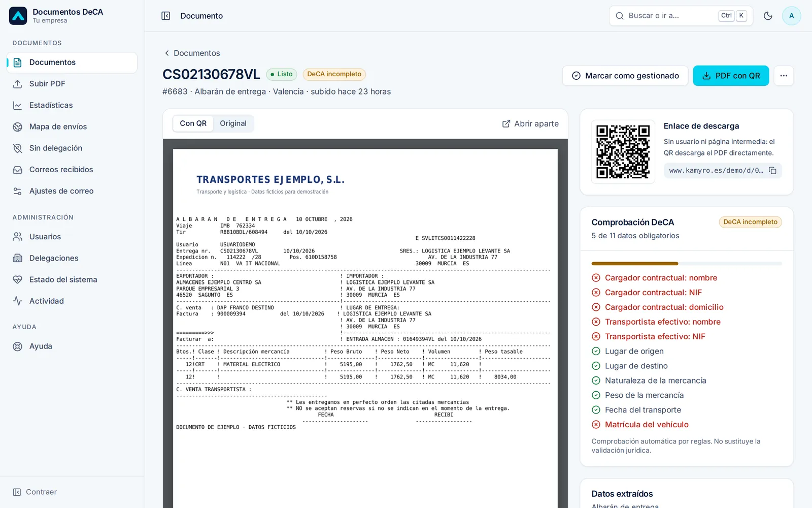The width and height of the screenshot is (812, 508).
Task: Open Ayuda help page
Action: click(72, 346)
